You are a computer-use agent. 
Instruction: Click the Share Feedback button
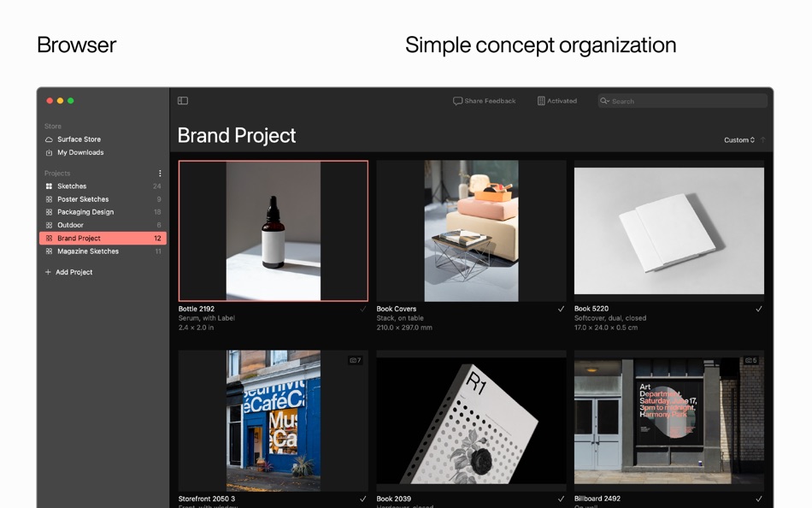tap(484, 101)
